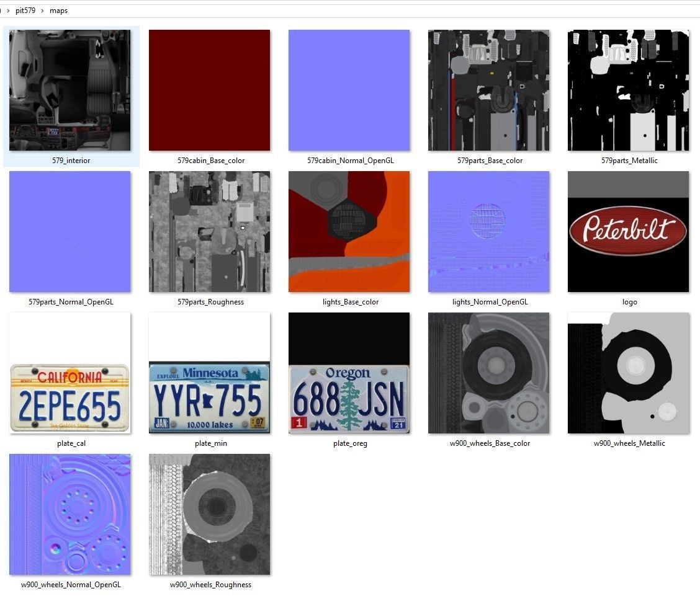This screenshot has height=612, width=700.
Task: Select the w900_wheels_Normal_OpenGL thumbnail
Action: pos(70,514)
